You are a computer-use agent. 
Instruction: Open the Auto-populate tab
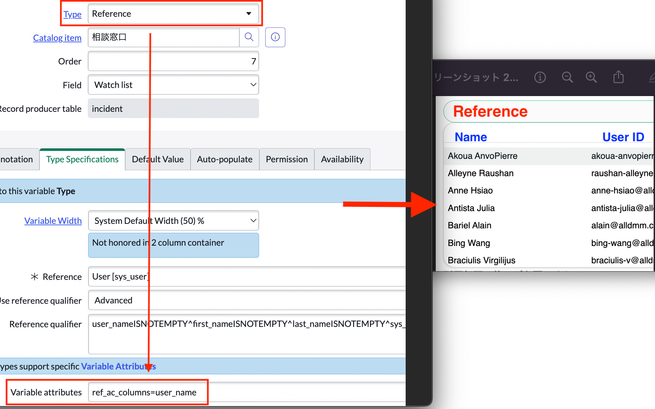pos(225,159)
